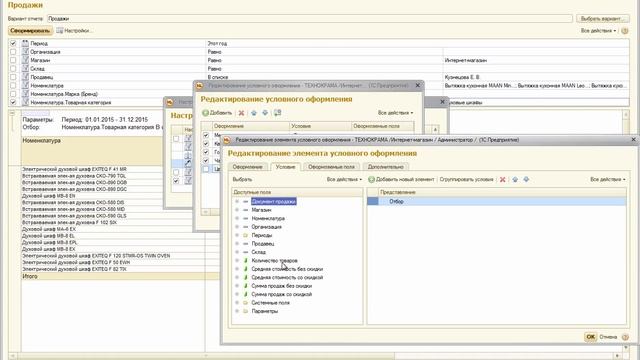Click green Добавить icon in conditional formatting window
Screen dimensions: 640x360
click(205, 113)
